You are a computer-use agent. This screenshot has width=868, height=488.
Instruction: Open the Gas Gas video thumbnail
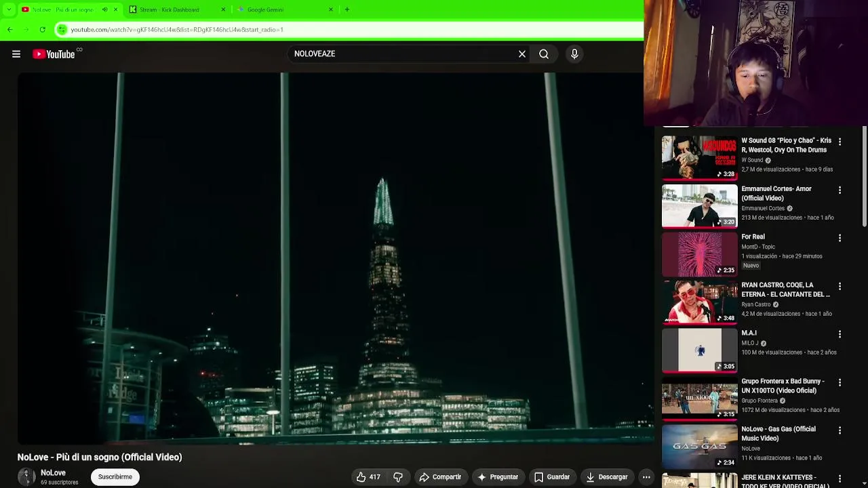click(699, 446)
